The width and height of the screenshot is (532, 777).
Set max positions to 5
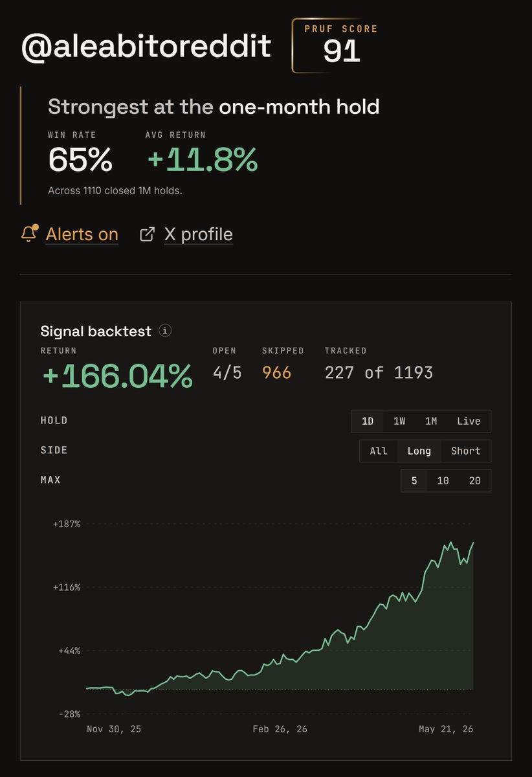(414, 480)
